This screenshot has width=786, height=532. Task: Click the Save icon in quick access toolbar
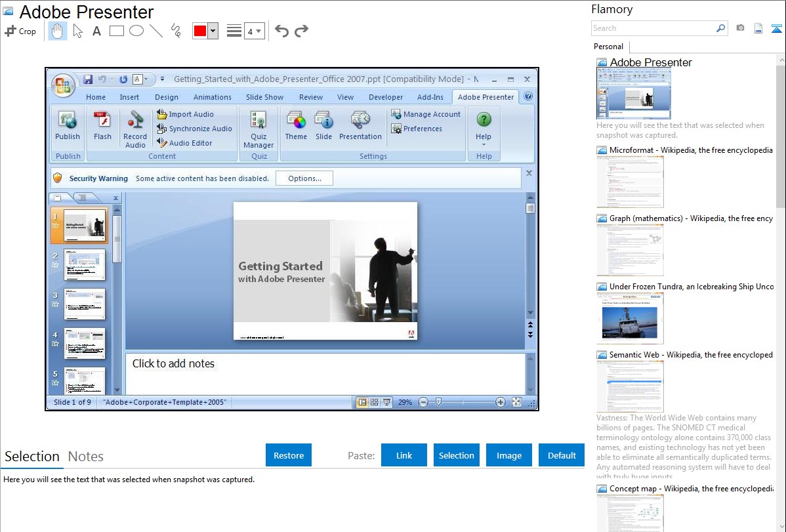point(88,79)
